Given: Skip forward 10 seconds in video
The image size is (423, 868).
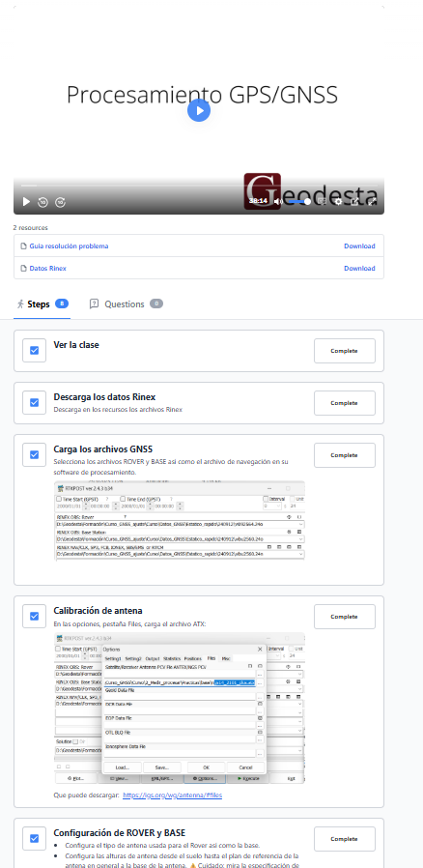Looking at the screenshot, I should pos(60,202).
